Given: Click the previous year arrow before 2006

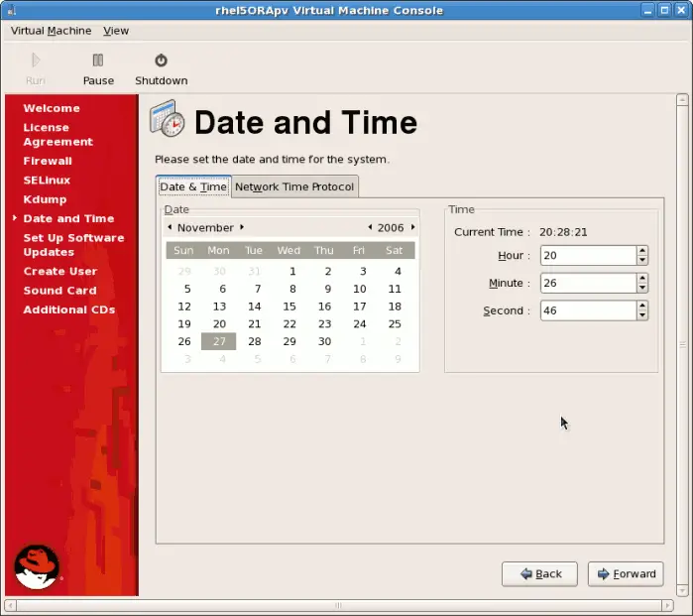Looking at the screenshot, I should coord(370,227).
